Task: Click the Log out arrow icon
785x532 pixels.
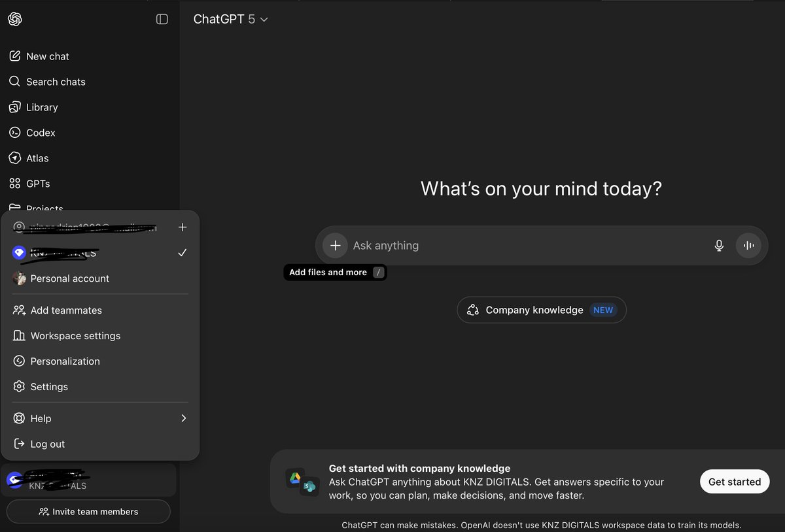Action: pyautogui.click(x=19, y=444)
